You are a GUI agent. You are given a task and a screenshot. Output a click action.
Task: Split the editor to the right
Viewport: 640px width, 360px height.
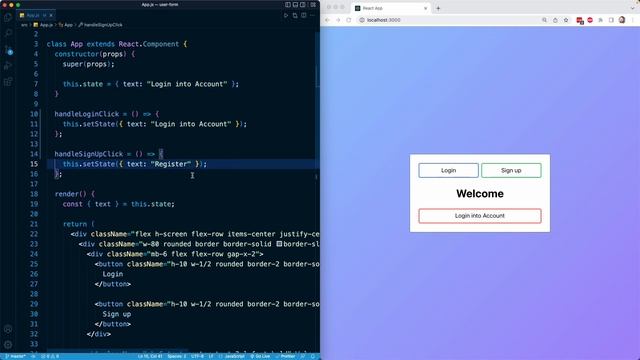[304, 16]
